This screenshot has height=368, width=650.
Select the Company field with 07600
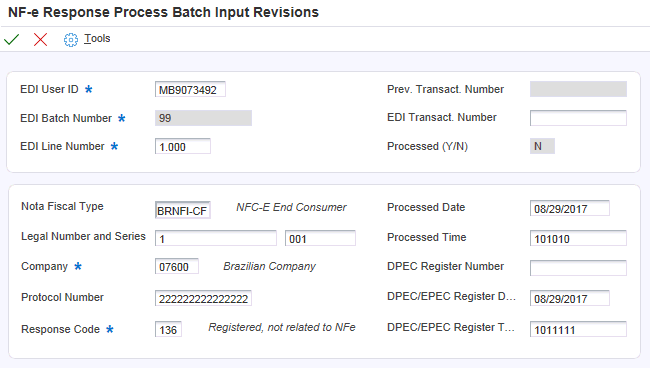177,266
